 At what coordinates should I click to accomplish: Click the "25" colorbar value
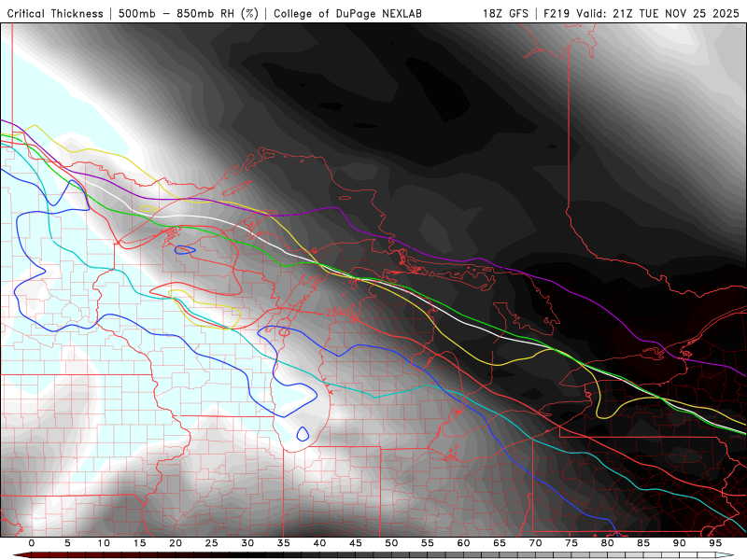point(212,543)
